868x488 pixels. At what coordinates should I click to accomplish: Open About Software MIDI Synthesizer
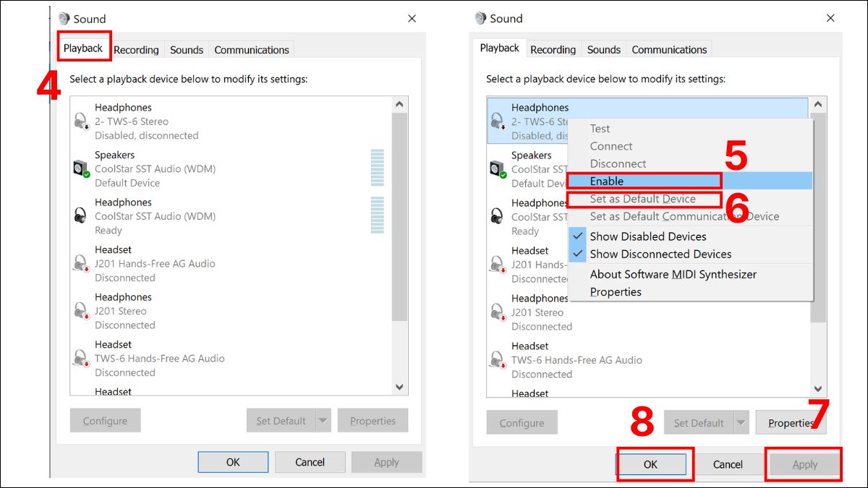[690, 274]
